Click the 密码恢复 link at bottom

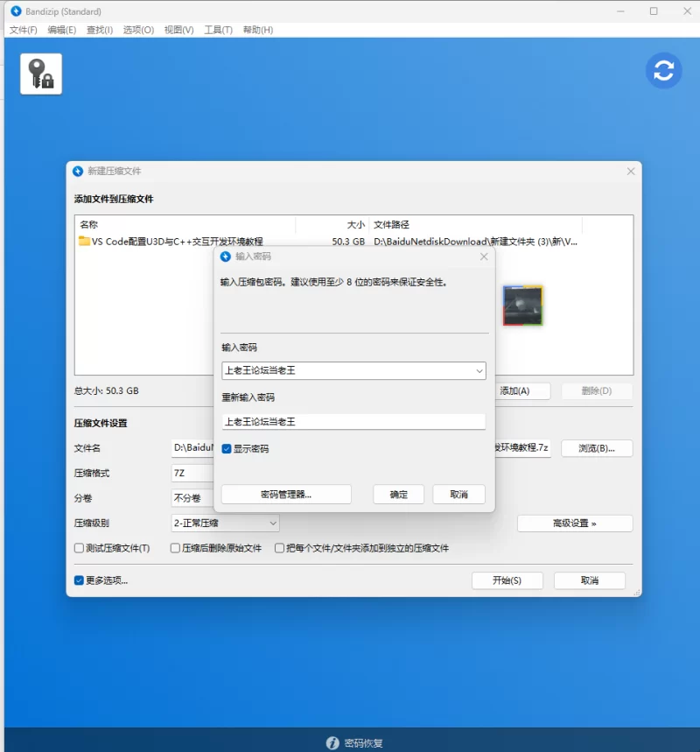point(363,743)
